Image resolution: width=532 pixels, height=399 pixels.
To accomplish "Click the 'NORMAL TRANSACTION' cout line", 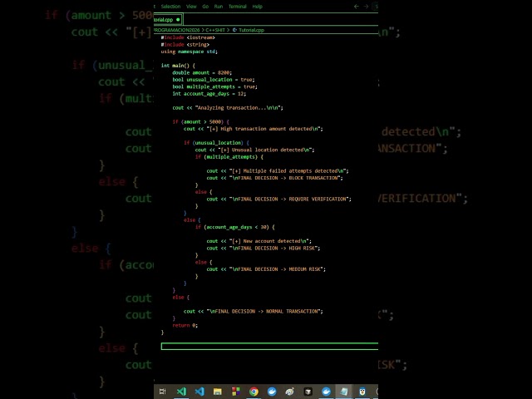I will (x=254, y=312).
